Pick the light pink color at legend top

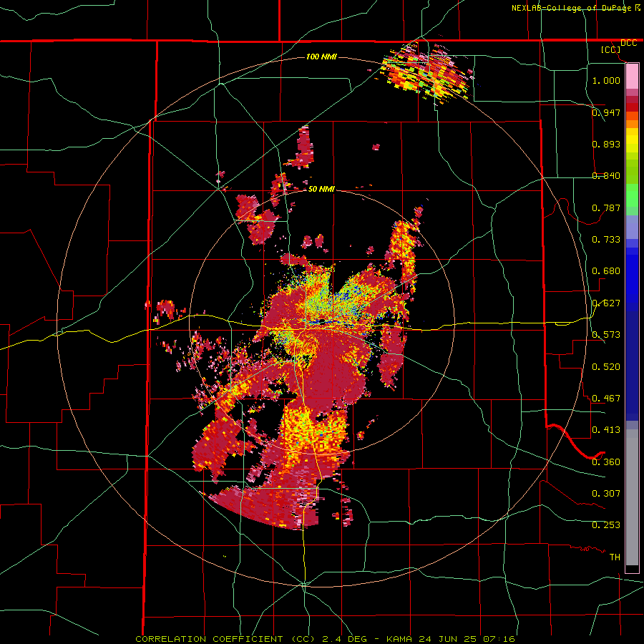632,76
